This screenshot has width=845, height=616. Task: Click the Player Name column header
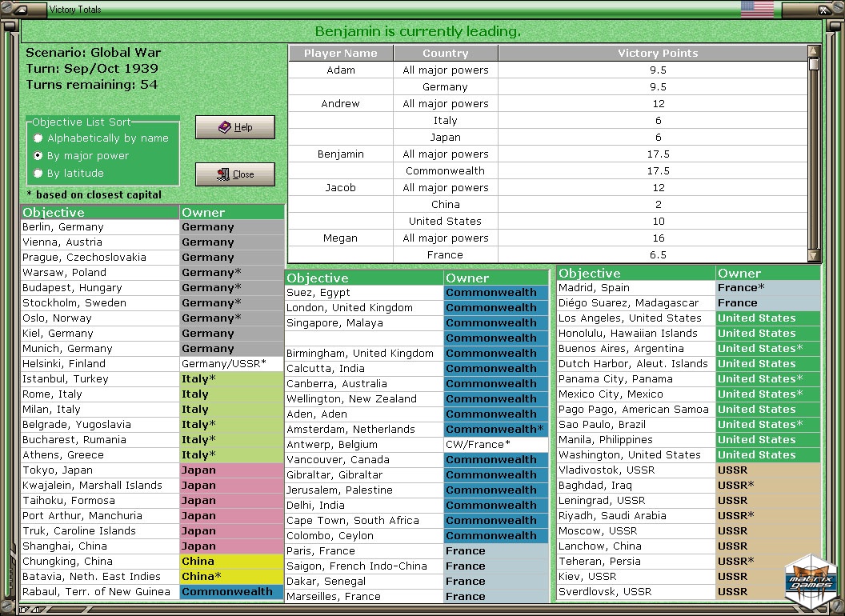340,54
